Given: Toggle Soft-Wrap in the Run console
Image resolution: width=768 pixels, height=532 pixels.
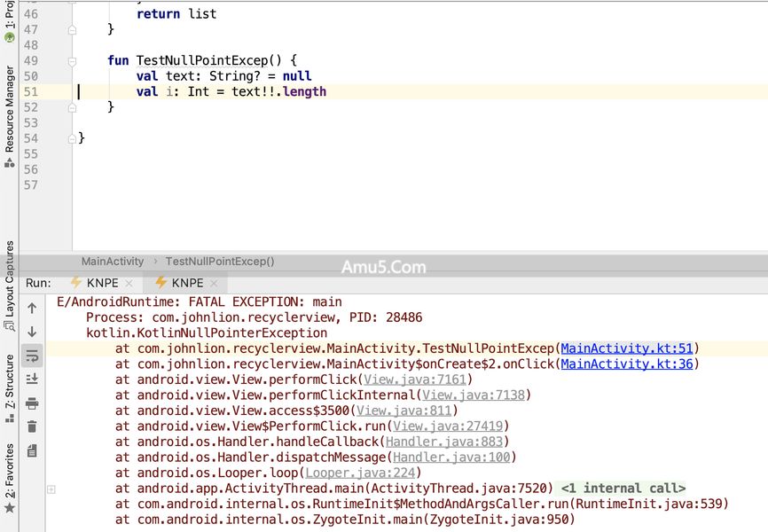Looking at the screenshot, I should [32, 356].
